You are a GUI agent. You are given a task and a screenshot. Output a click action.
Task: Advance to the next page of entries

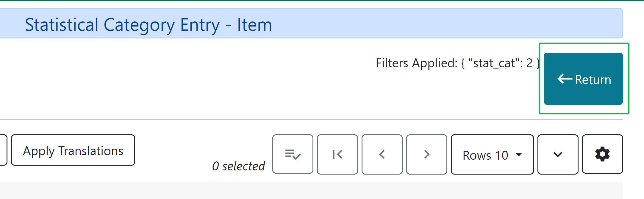[426, 154]
